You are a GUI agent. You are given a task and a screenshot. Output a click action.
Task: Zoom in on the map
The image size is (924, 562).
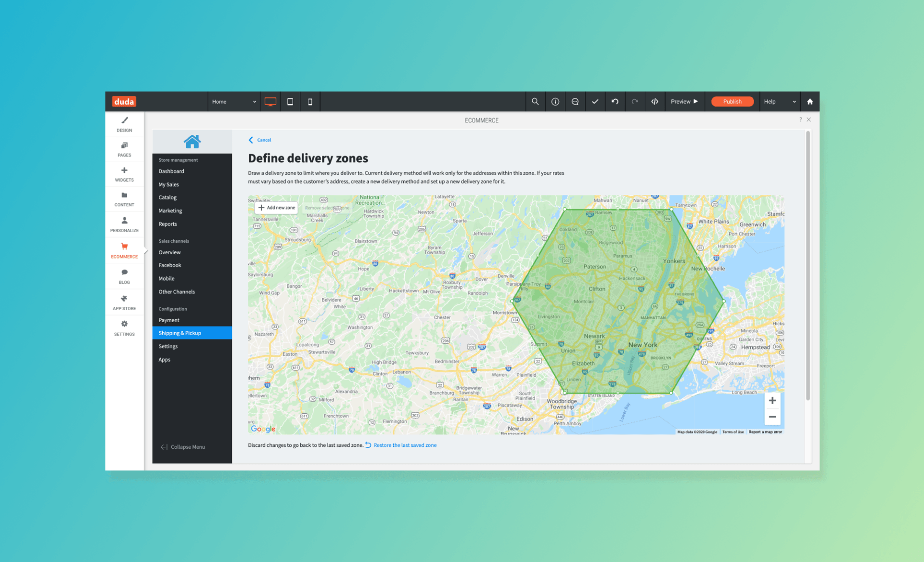click(772, 400)
